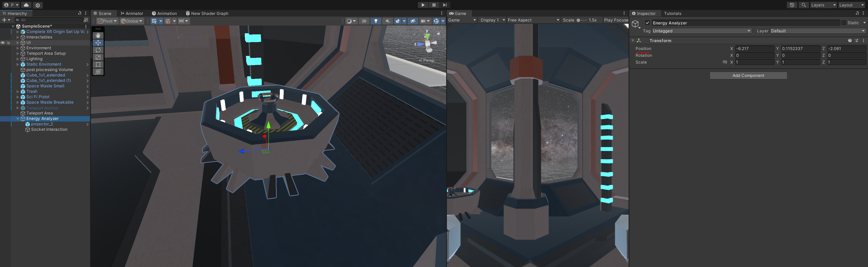Switch to the Animator tab
The width and height of the screenshot is (868, 267).
pyautogui.click(x=132, y=14)
